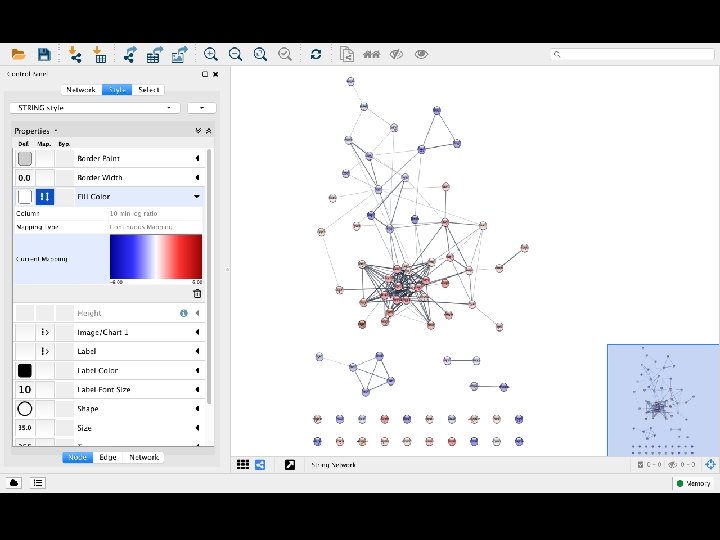The image size is (720, 540).
Task: Zoom to selected region icon
Action: pos(285,54)
